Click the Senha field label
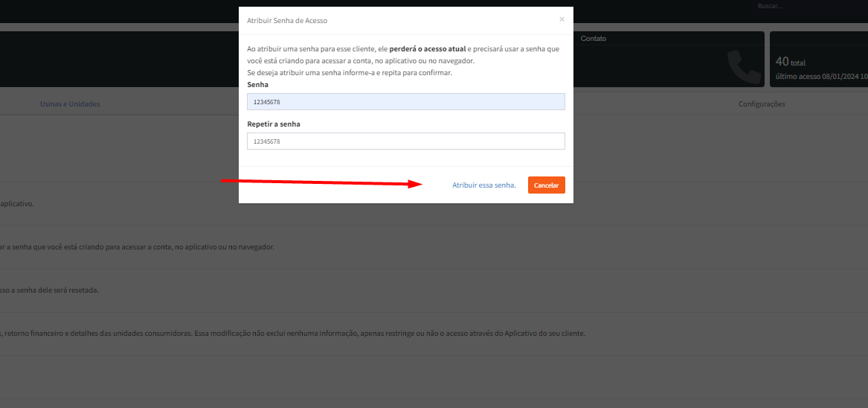This screenshot has height=408, width=868. (257, 85)
